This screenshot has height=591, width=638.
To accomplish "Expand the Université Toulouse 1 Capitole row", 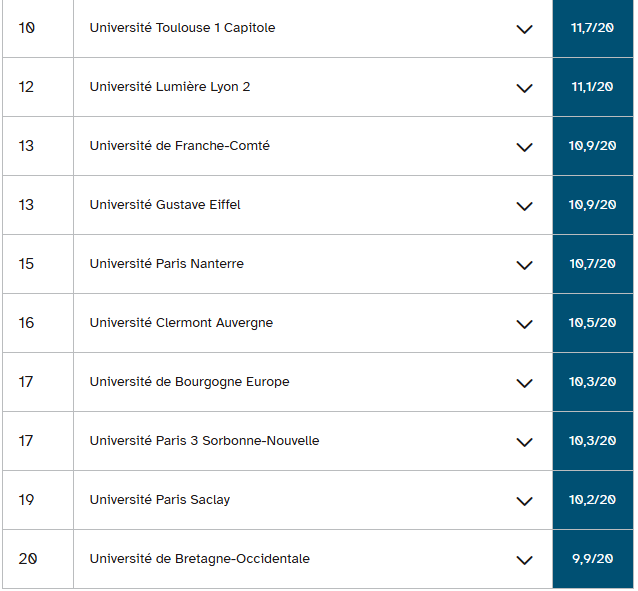I will pos(524,29).
